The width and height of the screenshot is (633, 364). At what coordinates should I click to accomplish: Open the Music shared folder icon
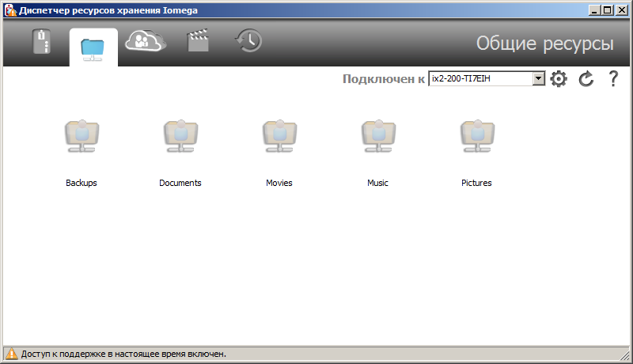[x=379, y=136]
